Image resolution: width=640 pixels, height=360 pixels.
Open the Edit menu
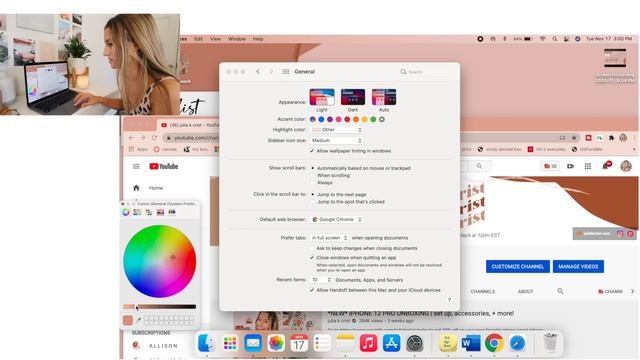tap(199, 39)
